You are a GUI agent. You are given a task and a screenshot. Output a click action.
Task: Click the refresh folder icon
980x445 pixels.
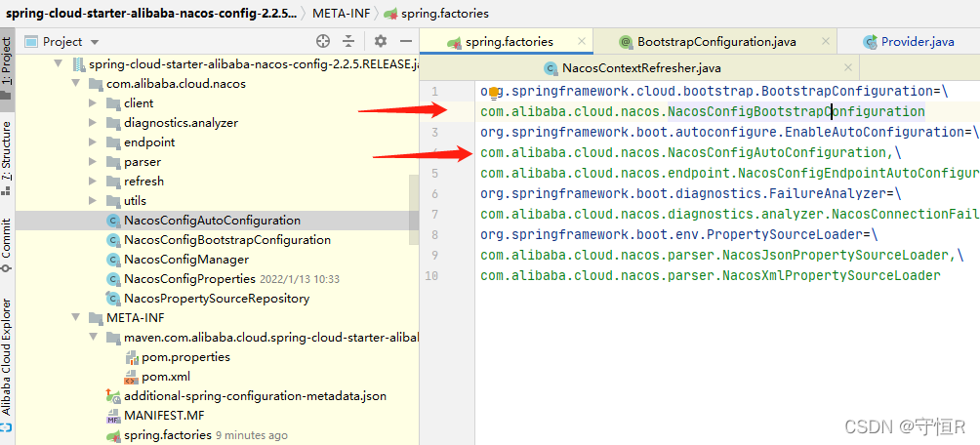tap(113, 182)
